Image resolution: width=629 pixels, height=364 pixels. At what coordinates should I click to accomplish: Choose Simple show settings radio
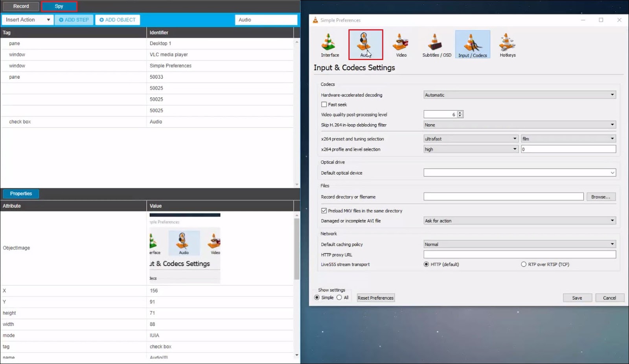pos(317,298)
